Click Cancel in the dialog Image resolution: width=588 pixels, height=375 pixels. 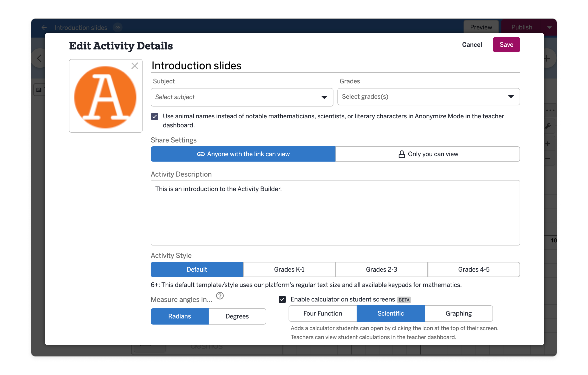472,45
